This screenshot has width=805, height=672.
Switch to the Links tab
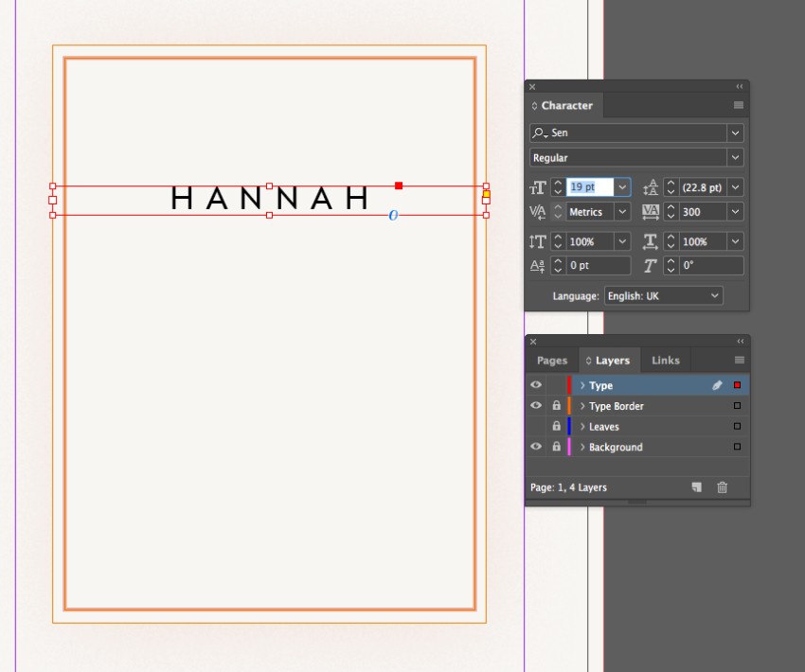665,360
